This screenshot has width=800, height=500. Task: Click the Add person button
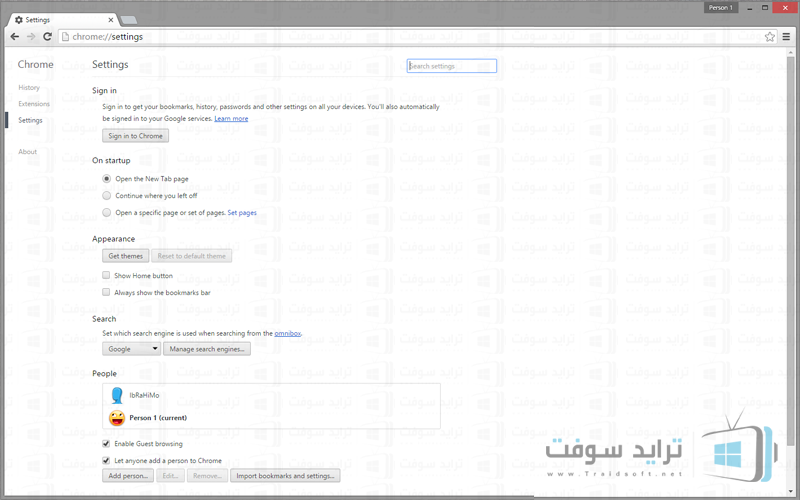128,476
